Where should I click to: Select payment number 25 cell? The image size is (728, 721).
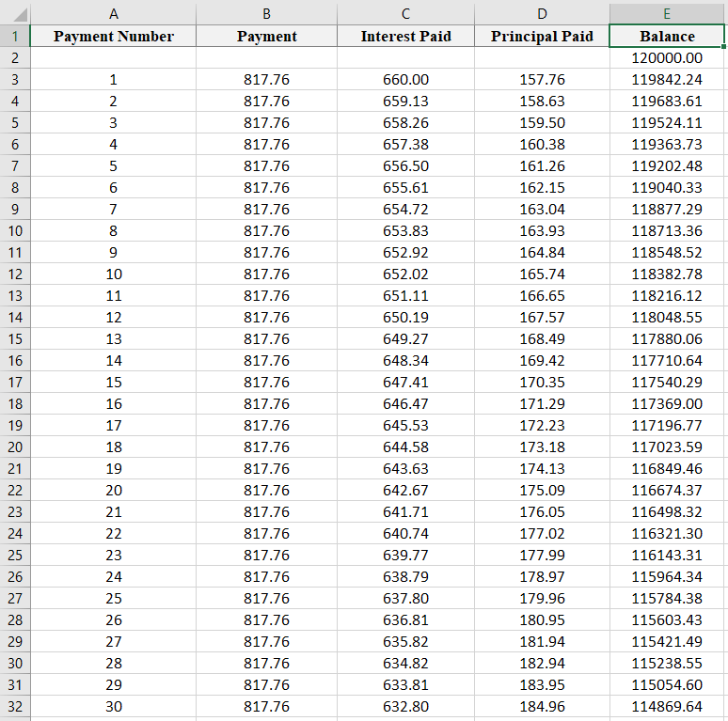113,599
